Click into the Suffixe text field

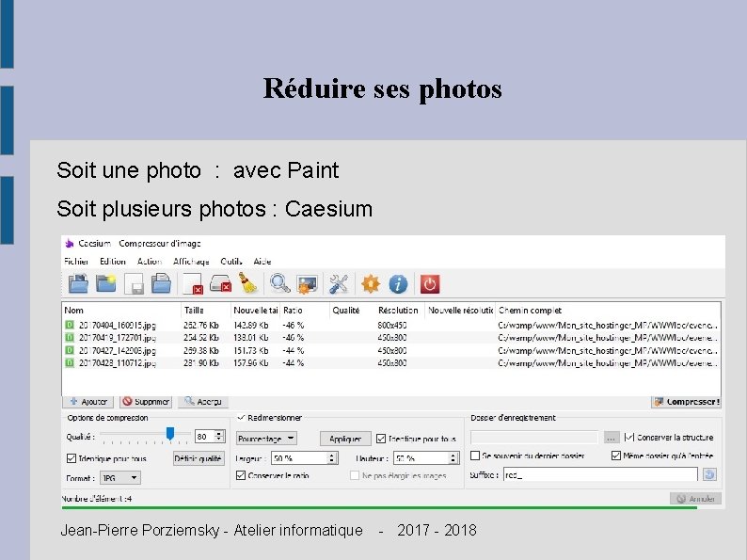click(600, 474)
